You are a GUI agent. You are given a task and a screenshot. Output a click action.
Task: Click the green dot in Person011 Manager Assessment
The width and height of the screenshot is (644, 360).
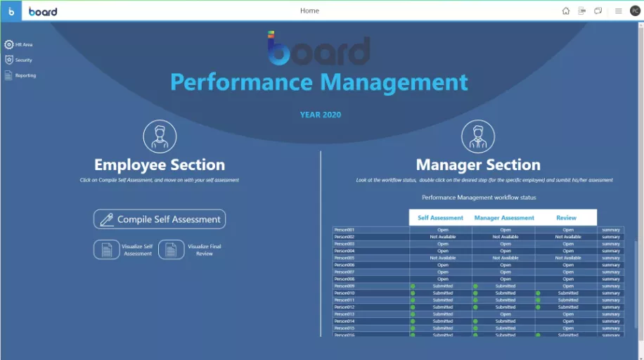pyautogui.click(x=475, y=300)
